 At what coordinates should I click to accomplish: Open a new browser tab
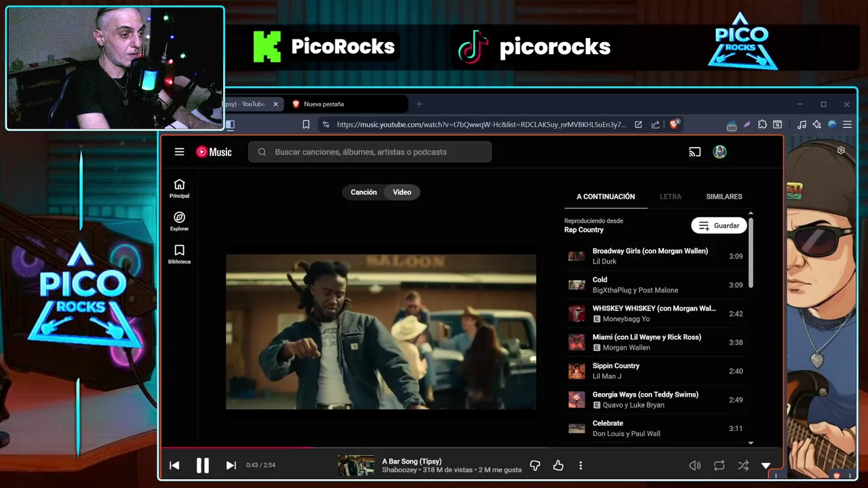click(419, 104)
